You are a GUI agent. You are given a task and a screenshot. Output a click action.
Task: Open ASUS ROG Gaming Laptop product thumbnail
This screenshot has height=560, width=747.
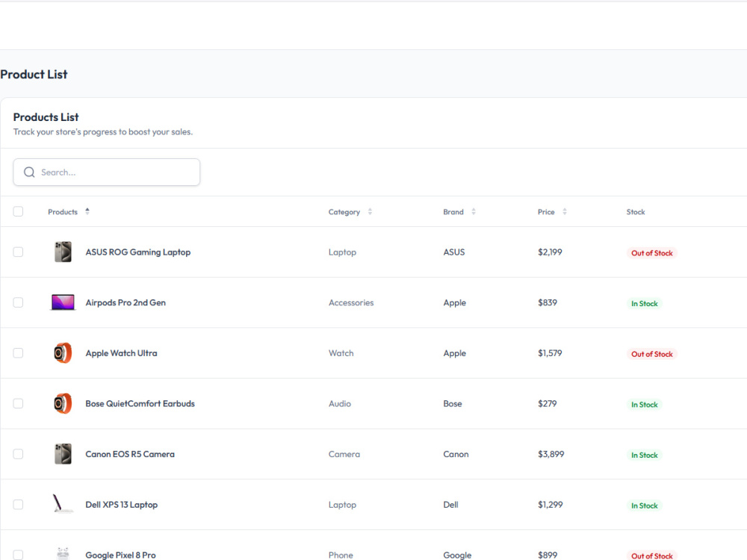click(x=63, y=252)
